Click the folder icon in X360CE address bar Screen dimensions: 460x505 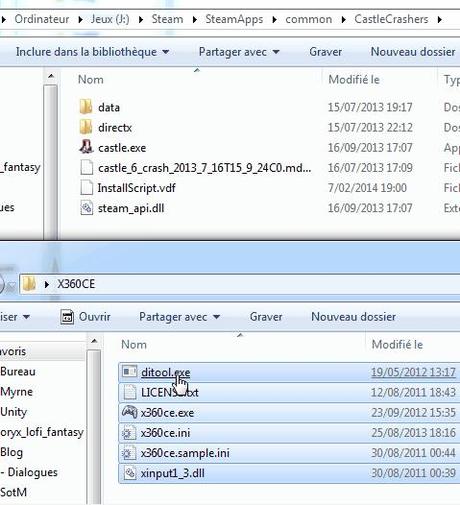pyautogui.click(x=29, y=284)
